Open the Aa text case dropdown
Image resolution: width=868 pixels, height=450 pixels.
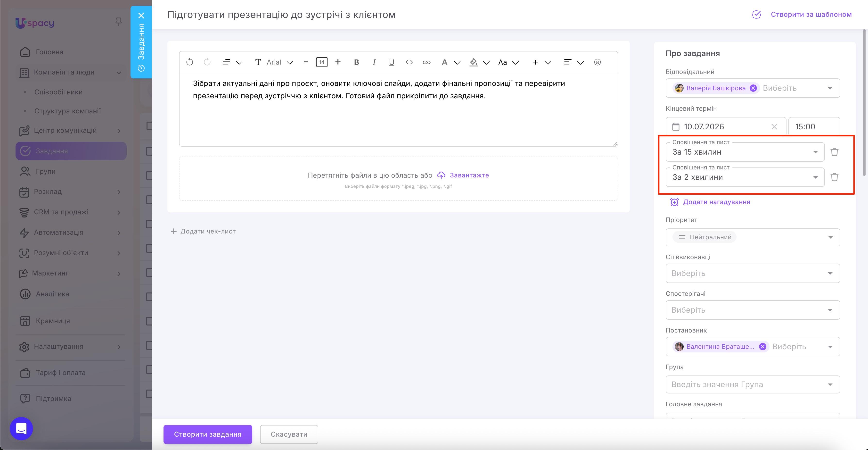tap(508, 62)
